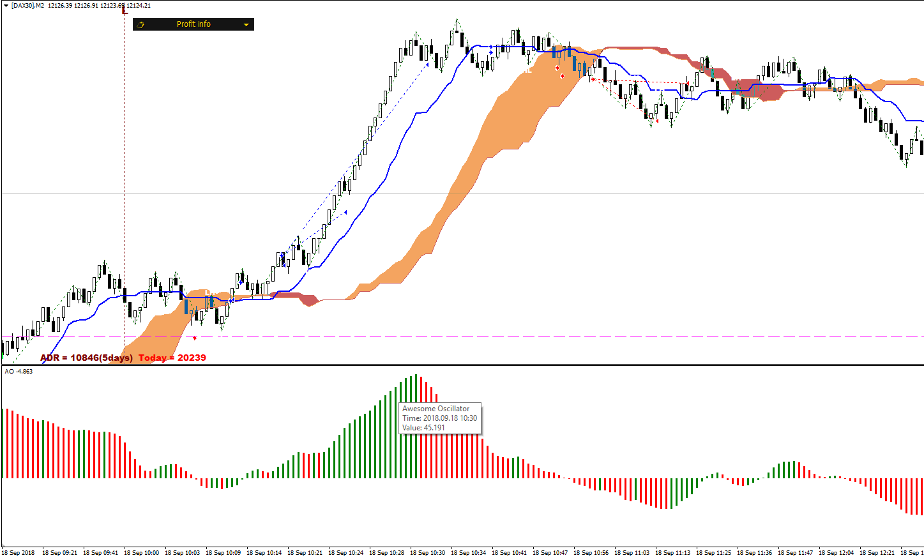
Task: Select the red L marker at chart top
Action: pyautogui.click(x=125, y=10)
